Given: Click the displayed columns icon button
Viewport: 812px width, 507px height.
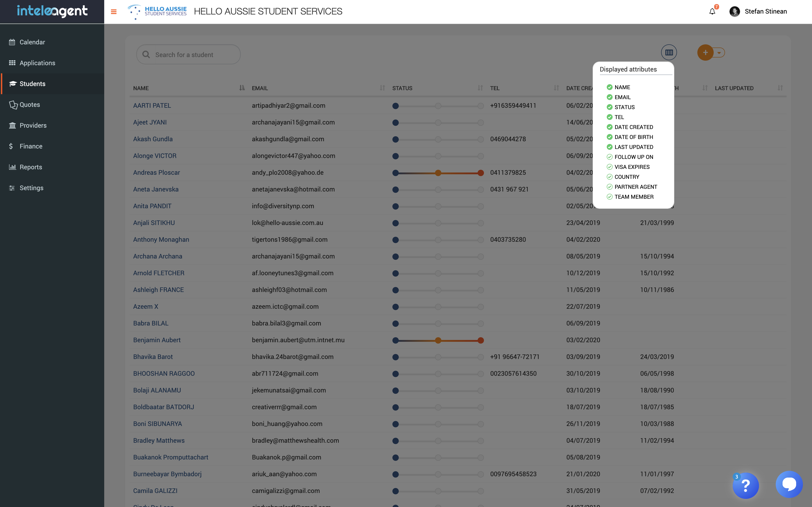Looking at the screenshot, I should point(669,52).
